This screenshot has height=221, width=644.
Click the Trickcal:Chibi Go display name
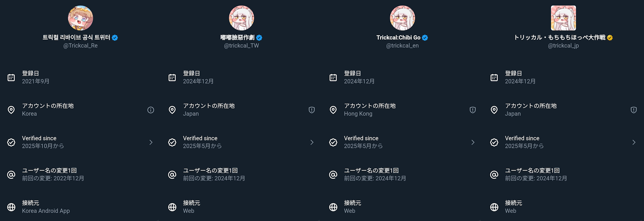click(x=398, y=38)
